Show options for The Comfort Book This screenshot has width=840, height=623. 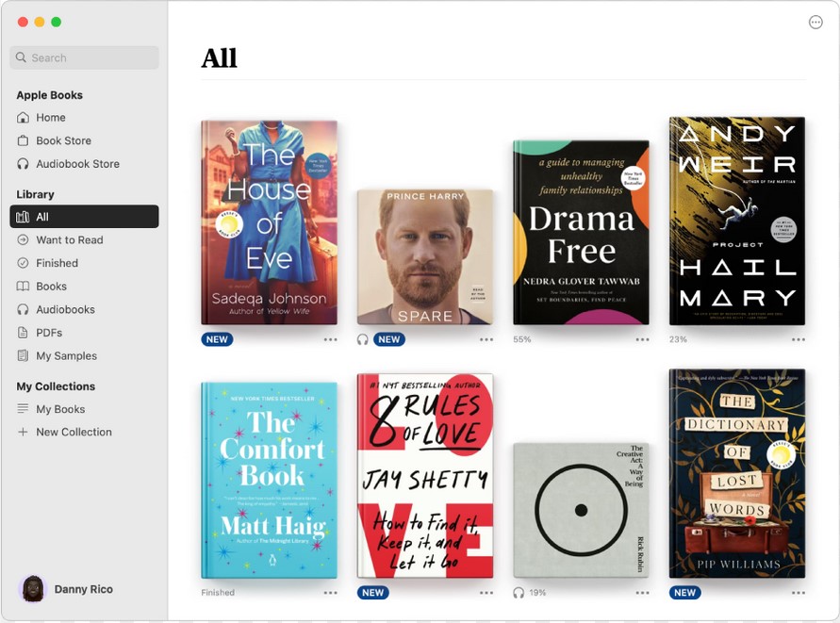pyautogui.click(x=331, y=593)
